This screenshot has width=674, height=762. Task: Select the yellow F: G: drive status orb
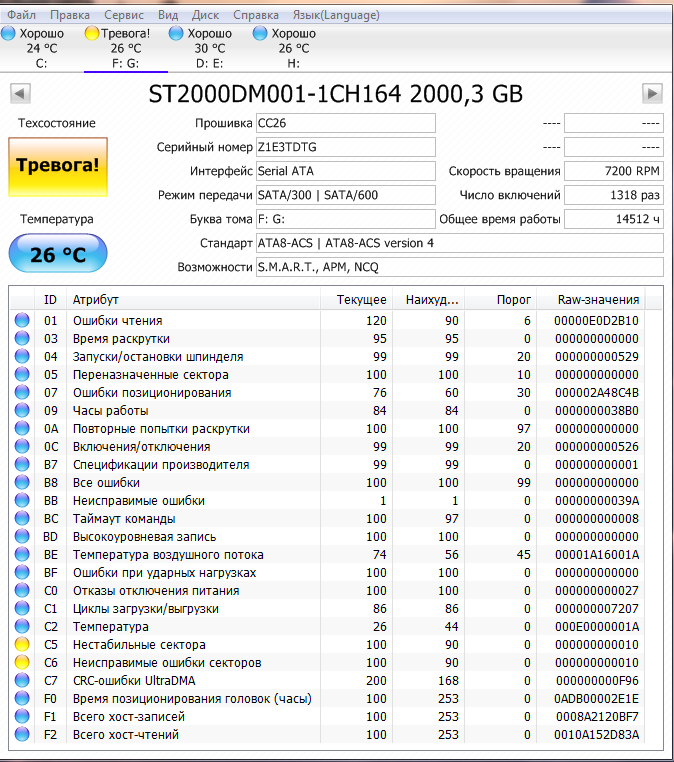92,33
